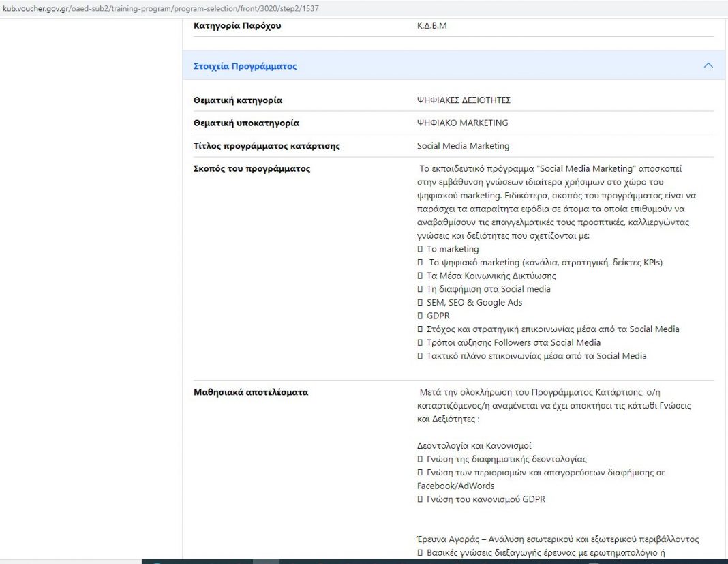Viewport: 728px width, 564px height.
Task: Click the Θεματική κατηγορία label
Action: [238, 100]
